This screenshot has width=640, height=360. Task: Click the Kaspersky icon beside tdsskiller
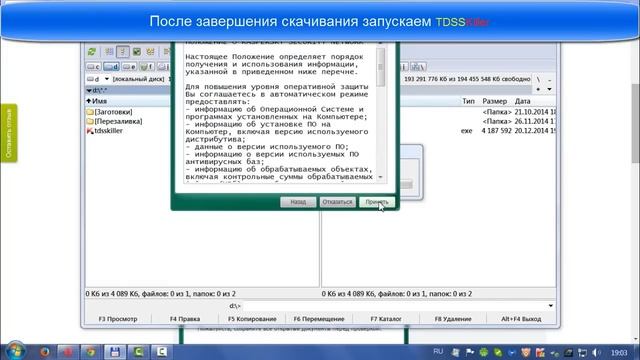(90, 131)
